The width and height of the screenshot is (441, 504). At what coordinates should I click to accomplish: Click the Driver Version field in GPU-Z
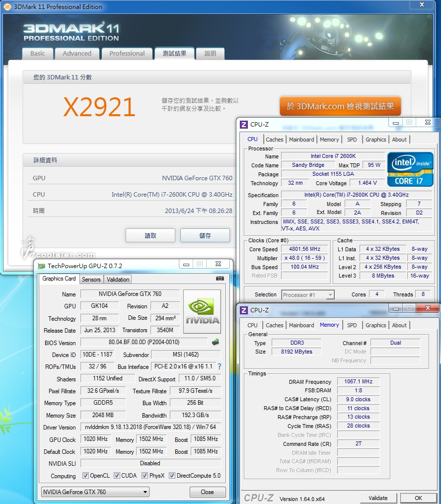pos(150,427)
